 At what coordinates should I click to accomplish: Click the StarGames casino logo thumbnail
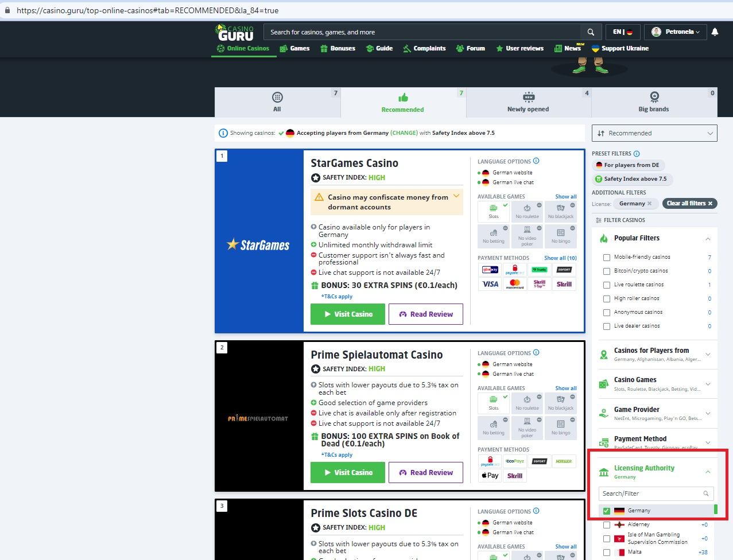point(259,245)
